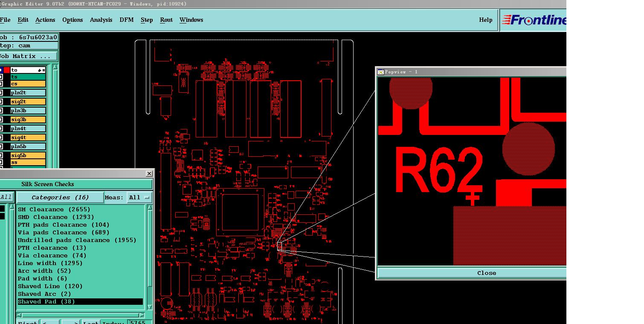Viewport: 644px width, 324px height.
Task: Click the Job Matrix button
Action: (x=29, y=56)
